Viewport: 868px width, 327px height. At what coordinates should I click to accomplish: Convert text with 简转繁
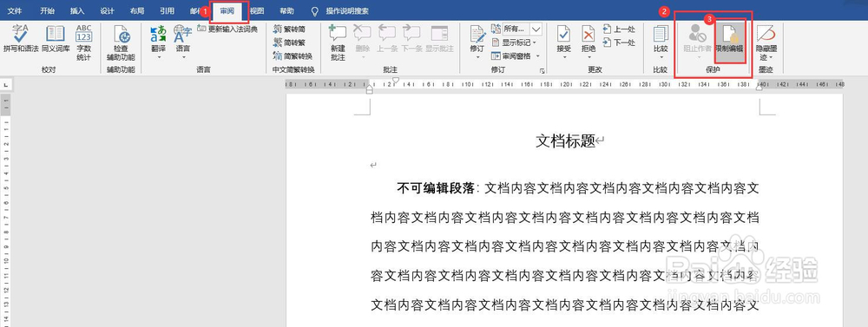(x=290, y=43)
